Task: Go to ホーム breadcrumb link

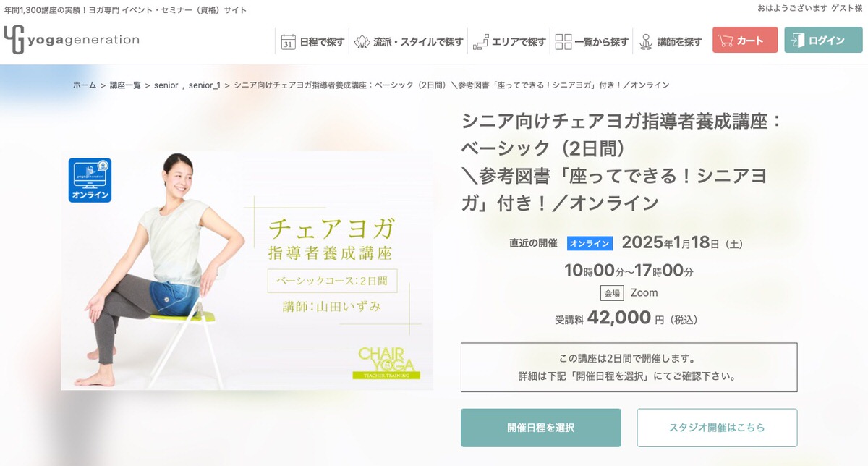Action: [85, 85]
